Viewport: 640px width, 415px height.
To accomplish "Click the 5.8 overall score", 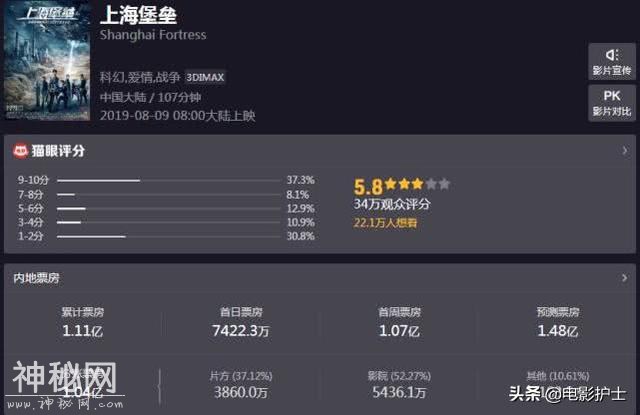I will pyautogui.click(x=368, y=187).
